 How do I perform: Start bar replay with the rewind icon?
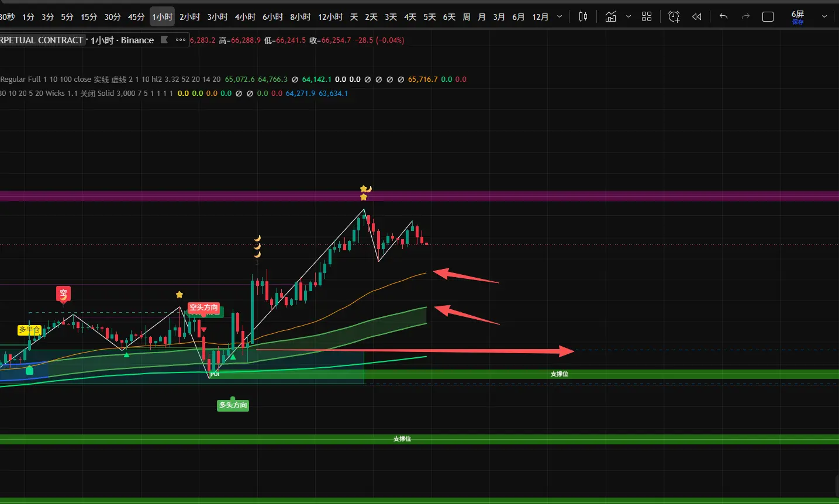coord(697,17)
